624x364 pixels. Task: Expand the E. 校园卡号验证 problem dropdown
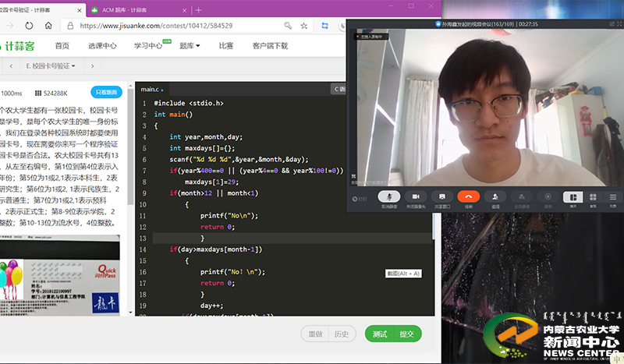click(51, 66)
